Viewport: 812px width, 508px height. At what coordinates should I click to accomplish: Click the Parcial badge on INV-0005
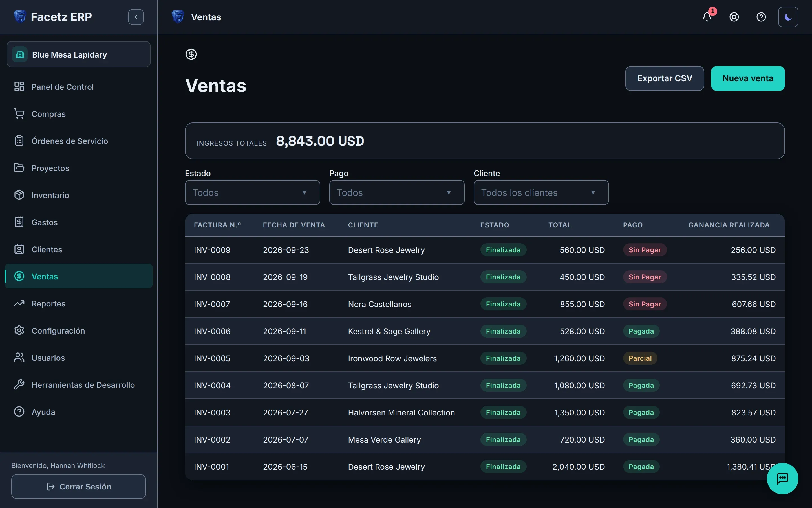pyautogui.click(x=640, y=358)
